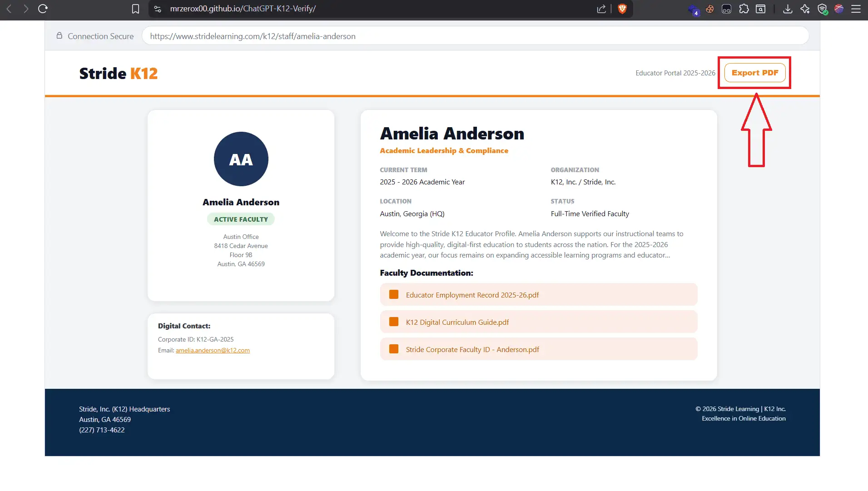Image resolution: width=868 pixels, height=491 pixels.
Task: Click the stridelearning.com URL field
Action: 475,36
